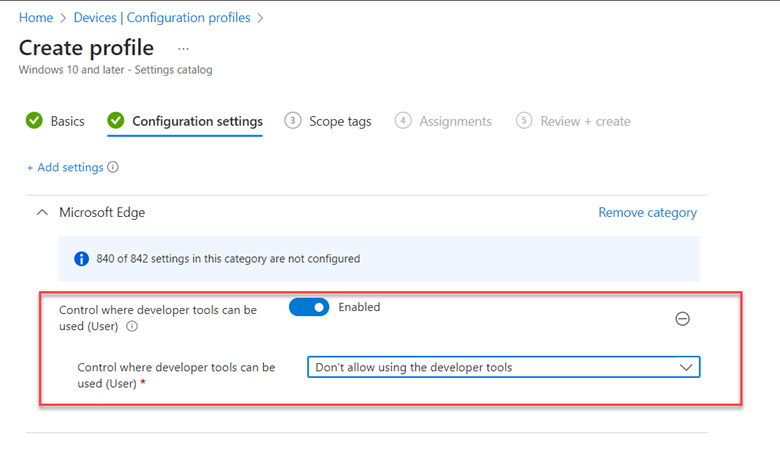The height and width of the screenshot is (472, 780).
Task: Click the Create profile heading
Action: tap(87, 48)
